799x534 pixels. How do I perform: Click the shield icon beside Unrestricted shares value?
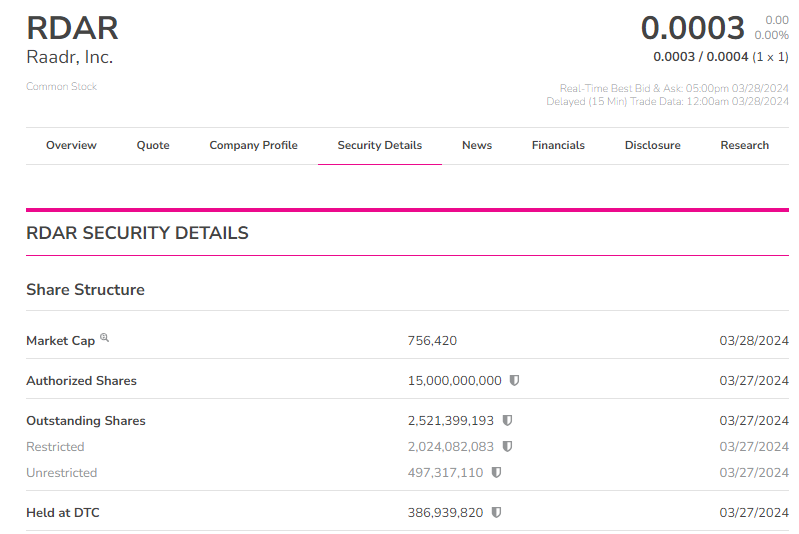pos(496,472)
